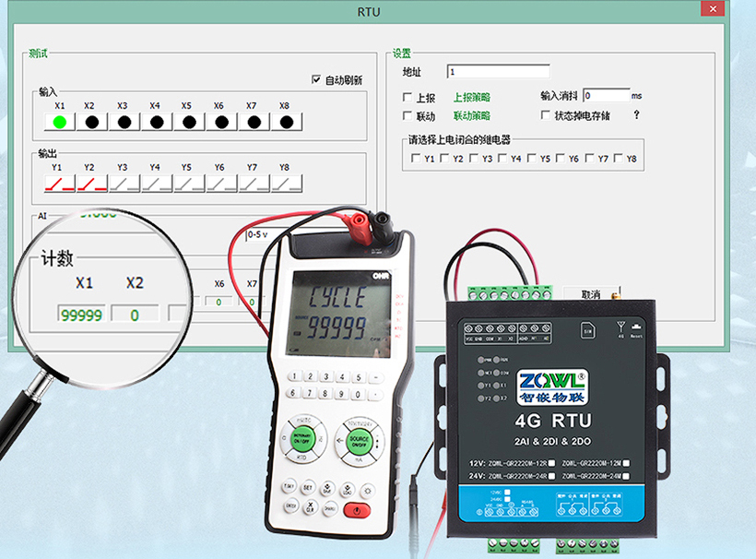Enable the 联动 linkage checkbox

408,116
